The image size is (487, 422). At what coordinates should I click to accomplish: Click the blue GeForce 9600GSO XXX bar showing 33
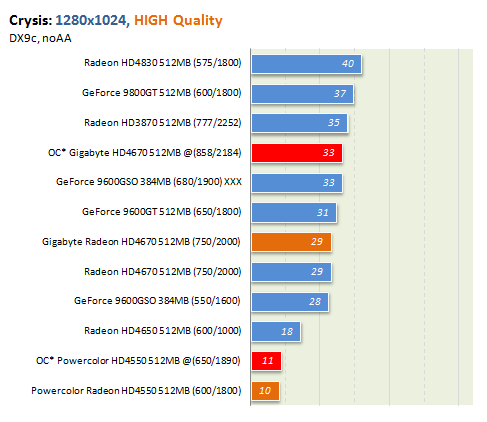point(297,183)
